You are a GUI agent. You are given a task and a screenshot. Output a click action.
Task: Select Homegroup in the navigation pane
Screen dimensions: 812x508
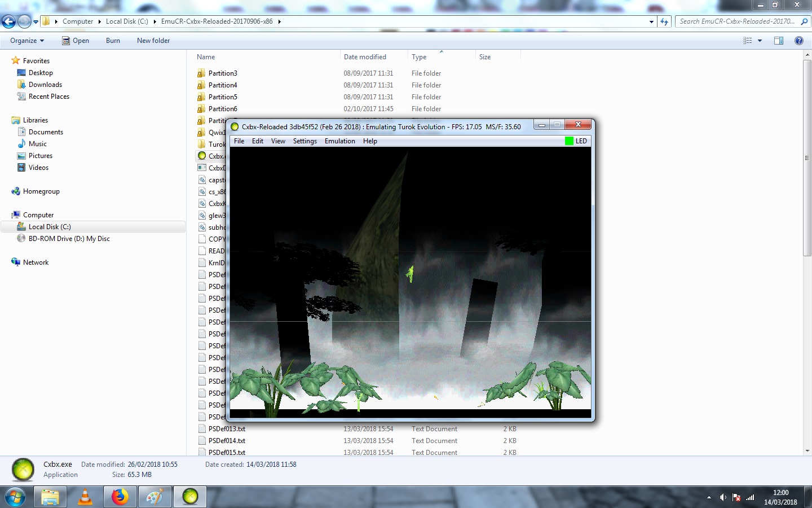click(x=41, y=191)
